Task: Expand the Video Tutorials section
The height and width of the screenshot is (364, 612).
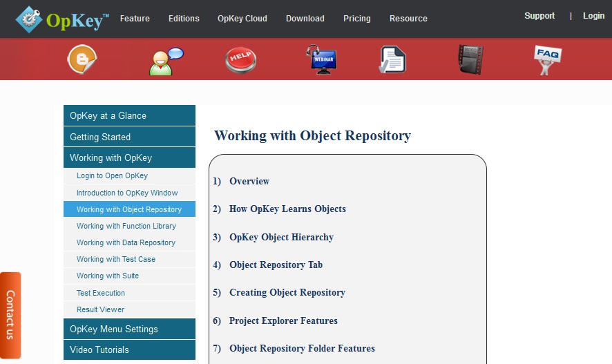Action: pos(130,349)
